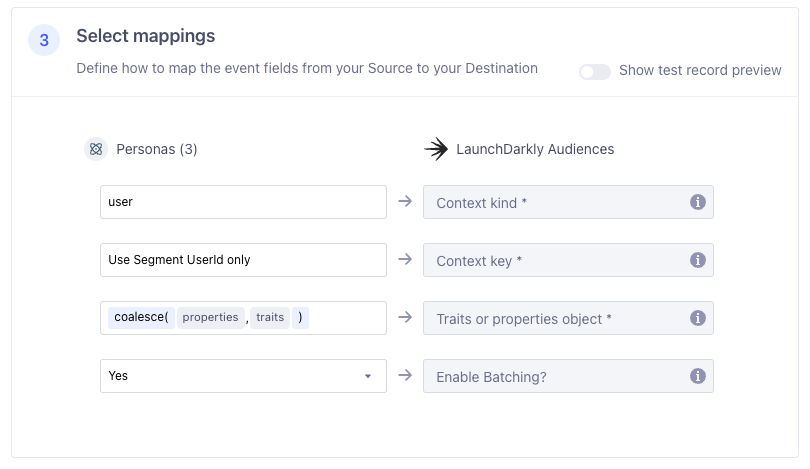Image resolution: width=810 pixels, height=469 pixels.
Task: Click the 'Use Segment UserId only' field
Action: coord(243,260)
